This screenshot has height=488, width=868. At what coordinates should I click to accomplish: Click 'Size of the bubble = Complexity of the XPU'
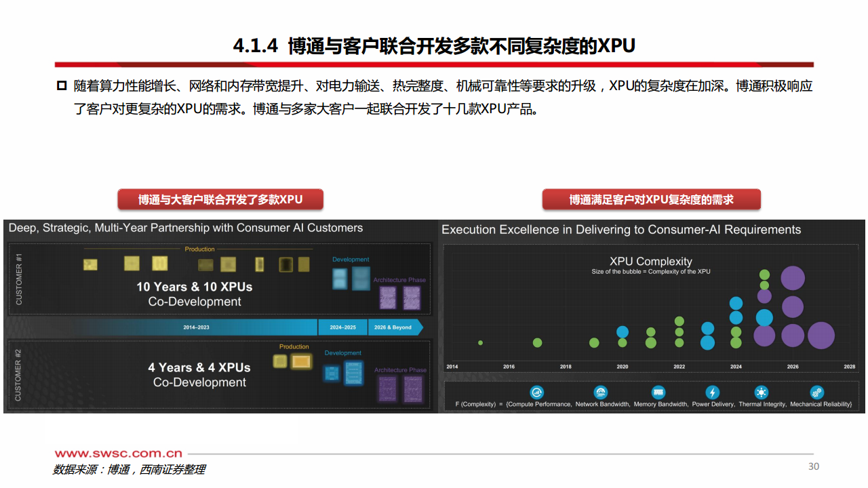tap(651, 272)
